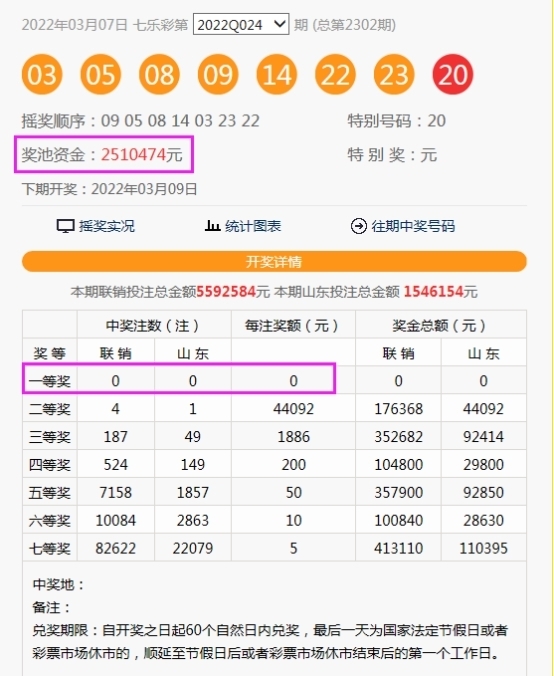Open the 往期中奖号码 link
Viewport: 554px width, 676px height.
tap(413, 226)
